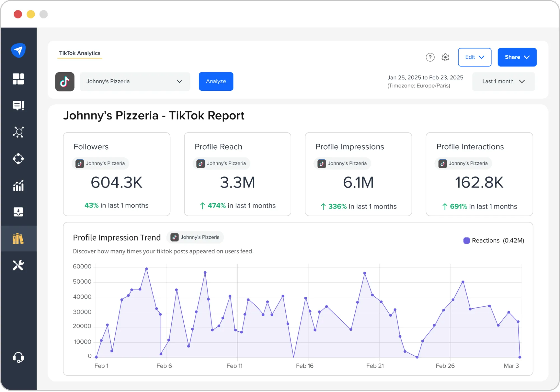This screenshot has width=560, height=392.
Task: Switch to the TikTok Analytics tab
Action: coord(80,53)
